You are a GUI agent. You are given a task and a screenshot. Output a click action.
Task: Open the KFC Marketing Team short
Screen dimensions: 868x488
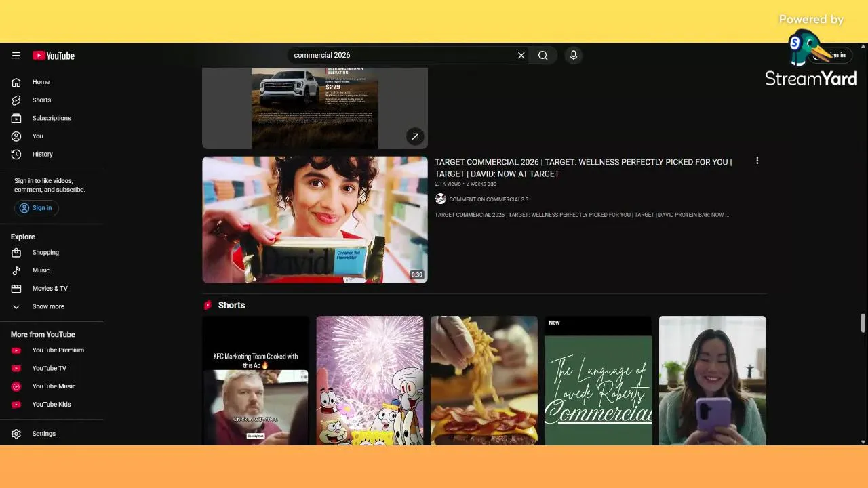(x=255, y=380)
